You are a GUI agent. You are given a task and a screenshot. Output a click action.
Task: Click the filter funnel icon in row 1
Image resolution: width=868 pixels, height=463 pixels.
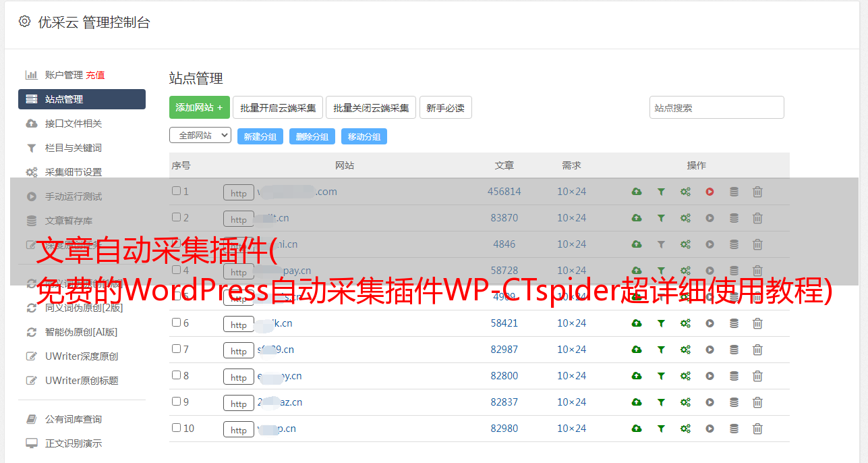[x=661, y=192]
